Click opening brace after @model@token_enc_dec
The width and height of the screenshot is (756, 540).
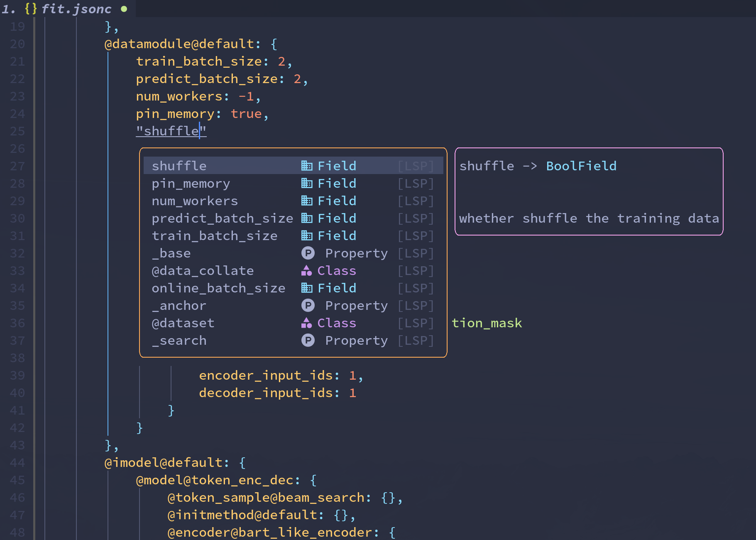coord(313,480)
